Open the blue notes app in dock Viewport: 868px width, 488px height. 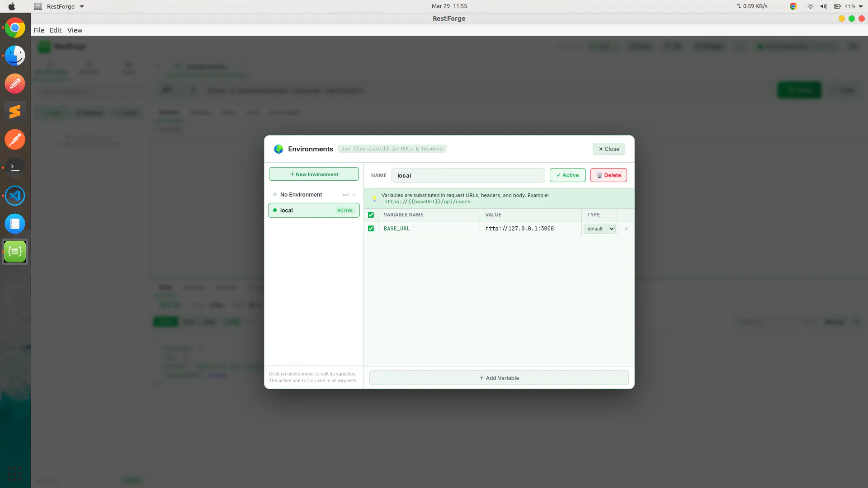pyautogui.click(x=15, y=224)
